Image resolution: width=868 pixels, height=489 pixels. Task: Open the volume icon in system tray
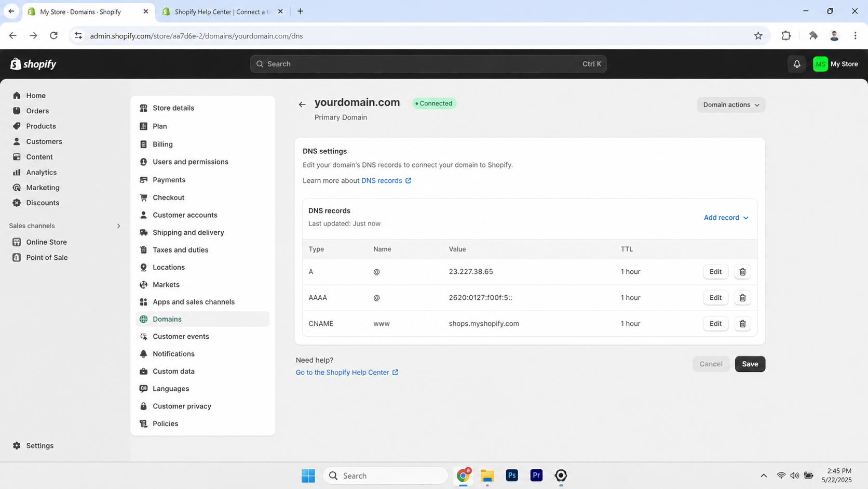pos(795,475)
